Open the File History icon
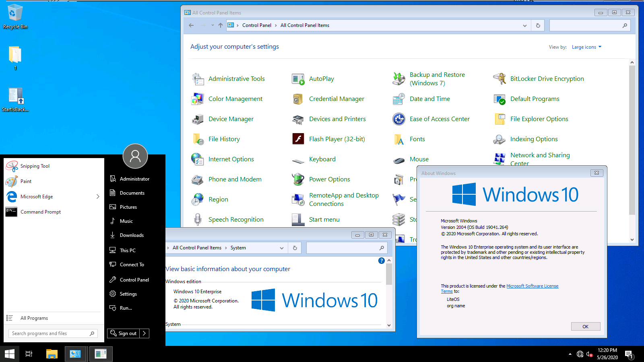The width and height of the screenshot is (644, 362). click(198, 139)
